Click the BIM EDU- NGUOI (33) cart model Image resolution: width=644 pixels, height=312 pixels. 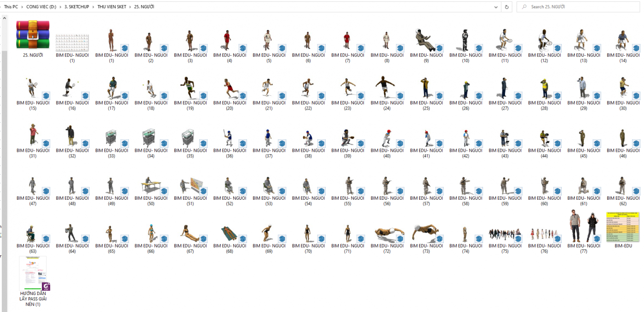(111, 137)
